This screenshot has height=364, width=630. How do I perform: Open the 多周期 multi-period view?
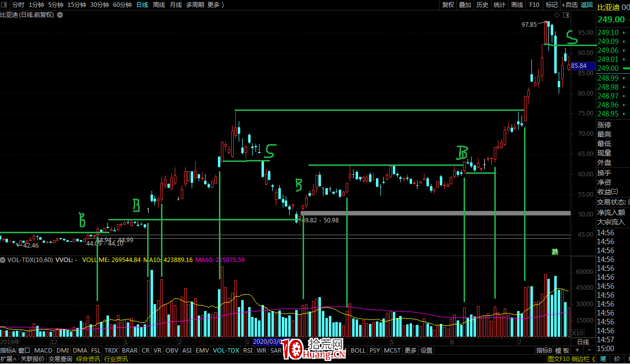tap(195, 4)
